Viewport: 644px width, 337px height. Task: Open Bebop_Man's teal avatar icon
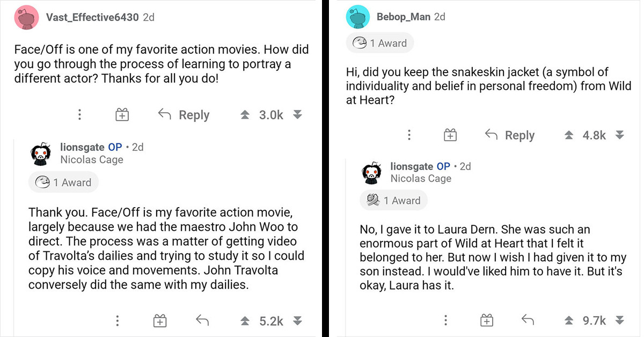(358, 17)
